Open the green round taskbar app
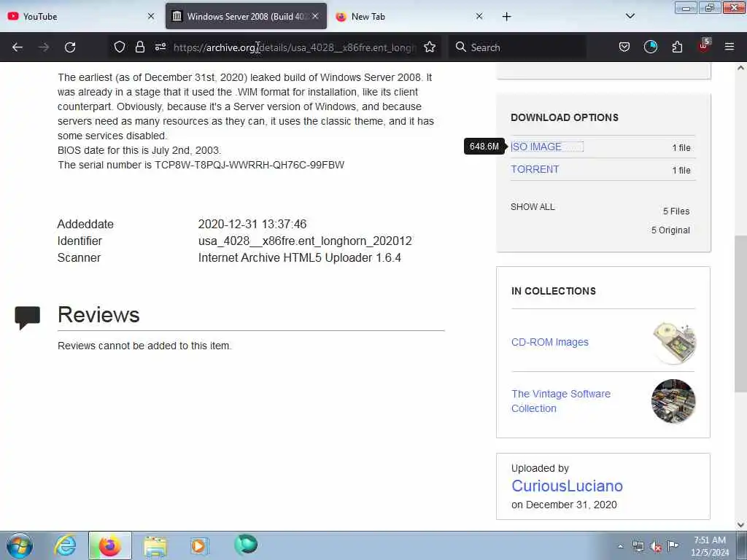The width and height of the screenshot is (747, 560). point(246,545)
